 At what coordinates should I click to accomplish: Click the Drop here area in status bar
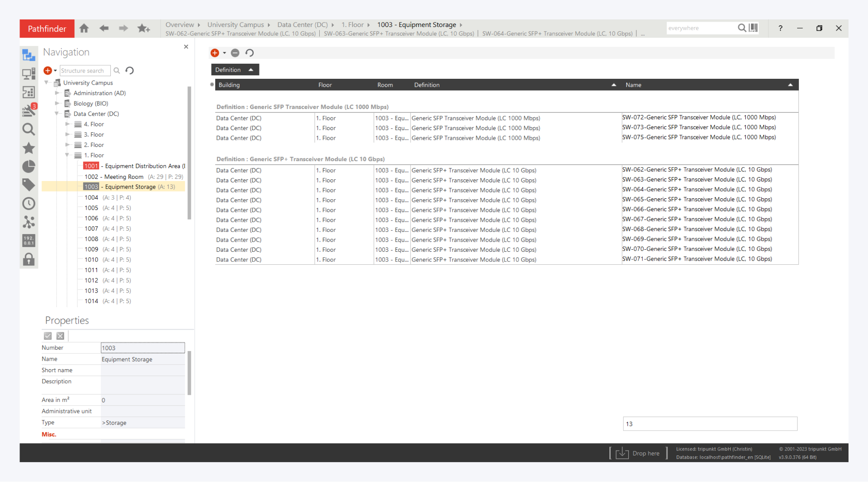pyautogui.click(x=638, y=453)
